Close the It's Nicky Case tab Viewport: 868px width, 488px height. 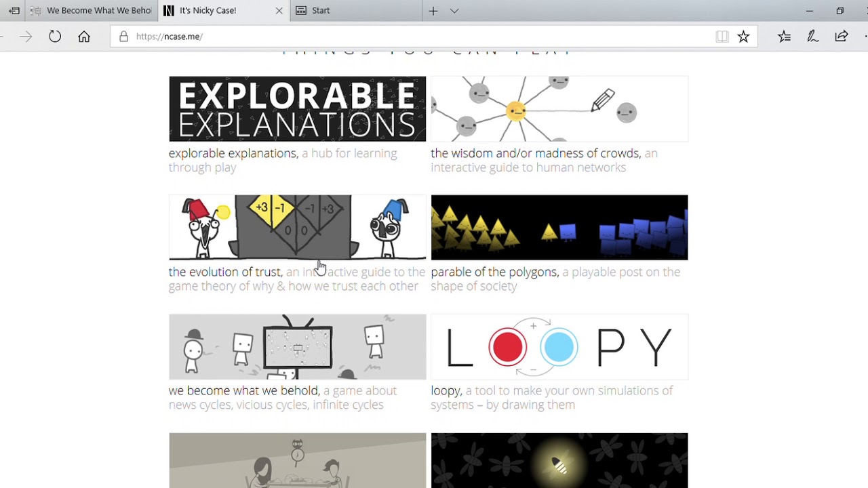(279, 11)
